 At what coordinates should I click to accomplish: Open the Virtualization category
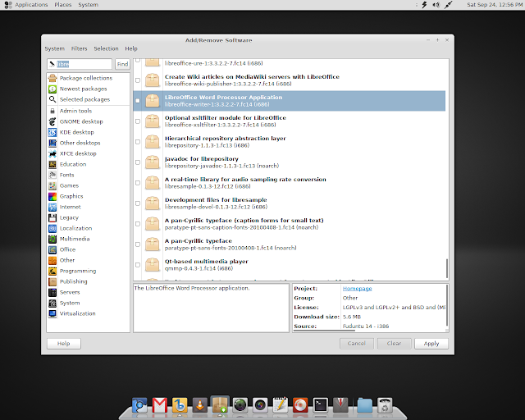pyautogui.click(x=77, y=314)
